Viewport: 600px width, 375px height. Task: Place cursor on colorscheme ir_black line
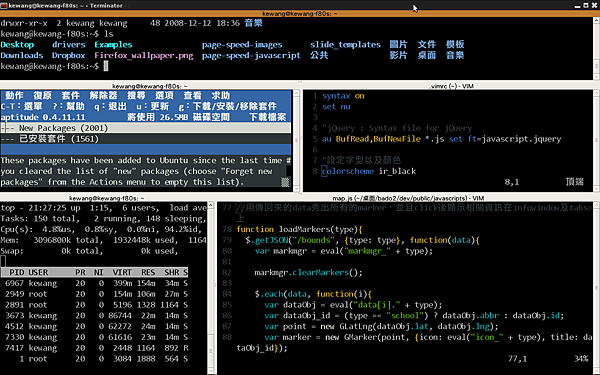(369, 171)
